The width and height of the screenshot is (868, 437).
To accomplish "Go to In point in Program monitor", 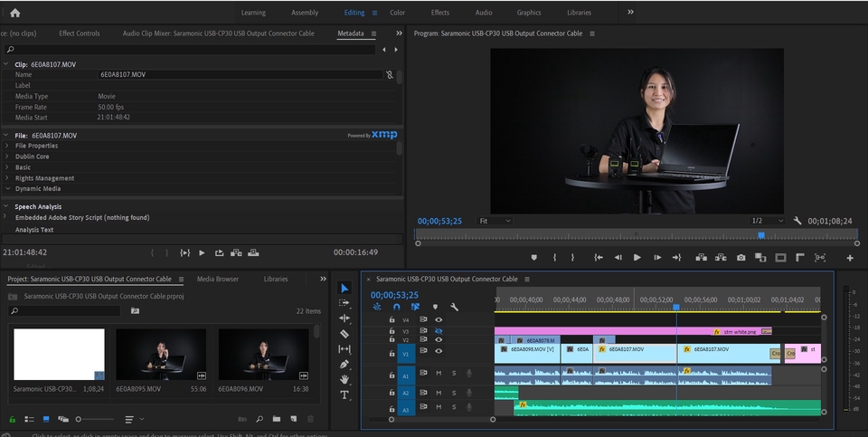I will (x=599, y=258).
